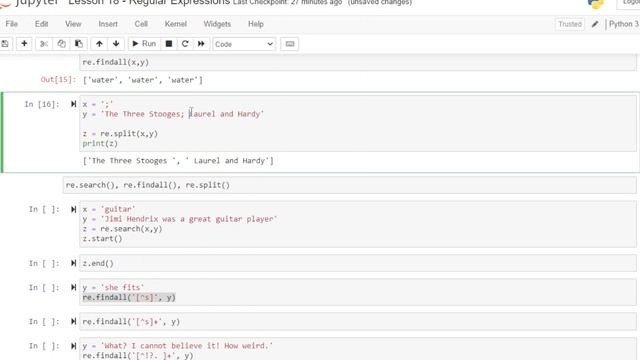The height and width of the screenshot is (360, 640).
Task: Restart and run all with the fast-forward icon
Action: click(x=201, y=44)
